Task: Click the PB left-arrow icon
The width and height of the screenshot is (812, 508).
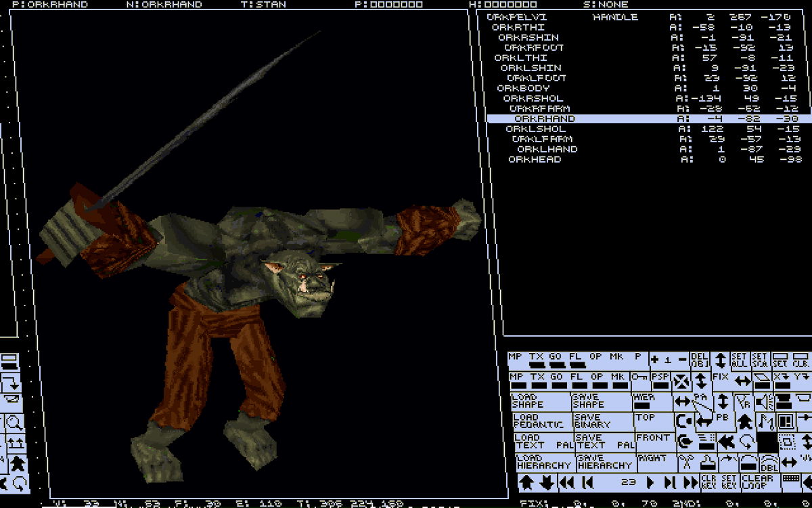Action: [704, 421]
